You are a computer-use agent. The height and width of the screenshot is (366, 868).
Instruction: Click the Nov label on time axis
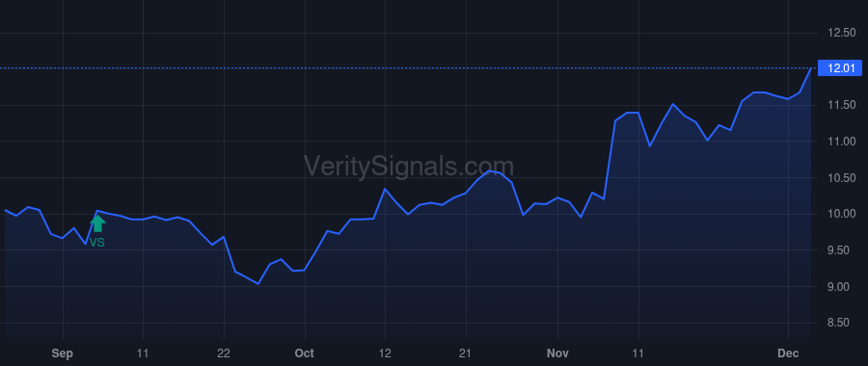tap(557, 353)
